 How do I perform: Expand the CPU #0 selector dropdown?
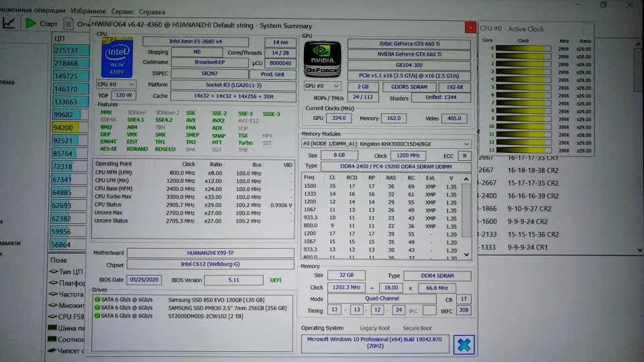[131, 84]
